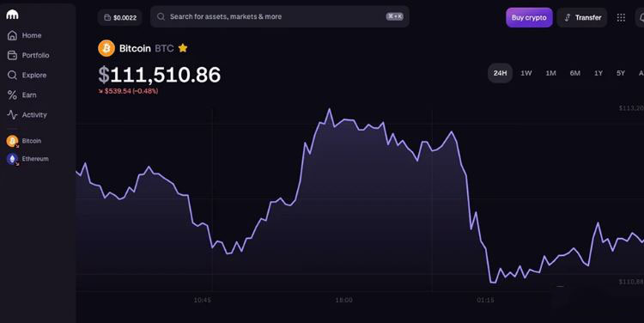The image size is (644, 323).
Task: Select the Explore magnifier icon
Action: click(x=12, y=75)
